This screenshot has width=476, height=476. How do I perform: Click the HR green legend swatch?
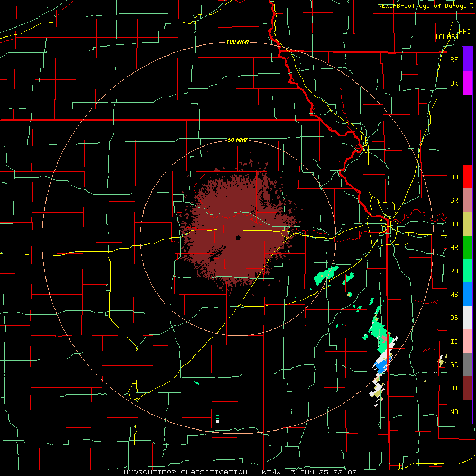(x=467, y=248)
